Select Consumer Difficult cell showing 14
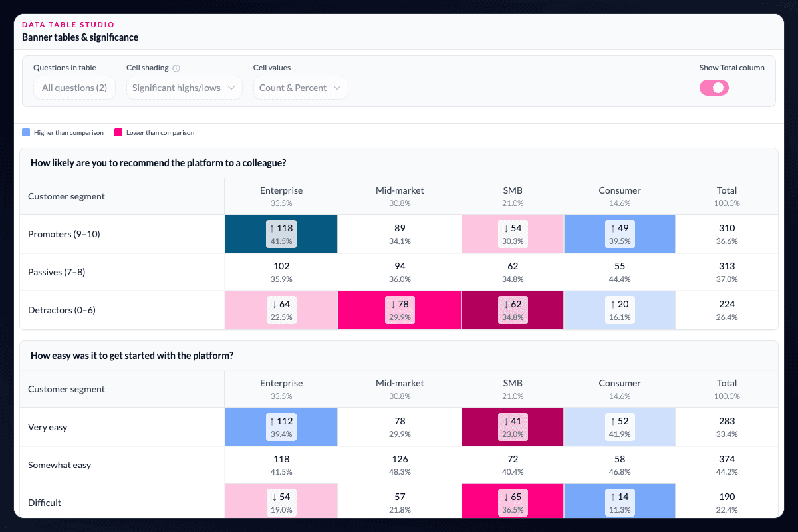 click(x=620, y=501)
